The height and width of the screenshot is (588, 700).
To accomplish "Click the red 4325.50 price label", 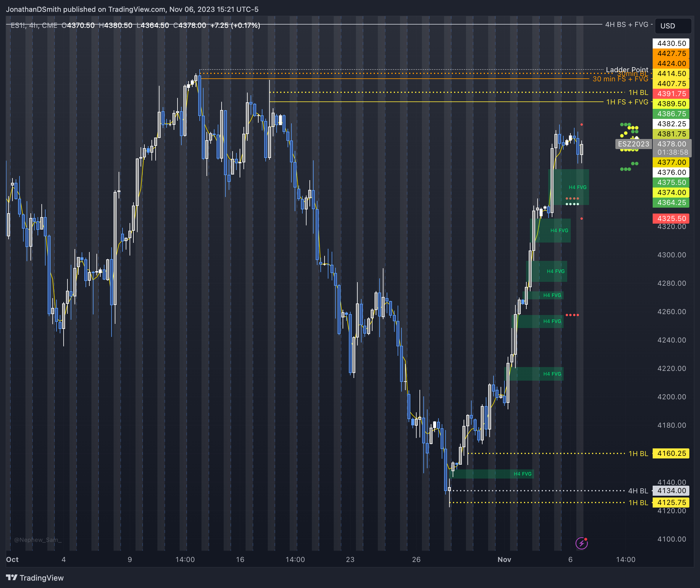I will click(x=671, y=219).
